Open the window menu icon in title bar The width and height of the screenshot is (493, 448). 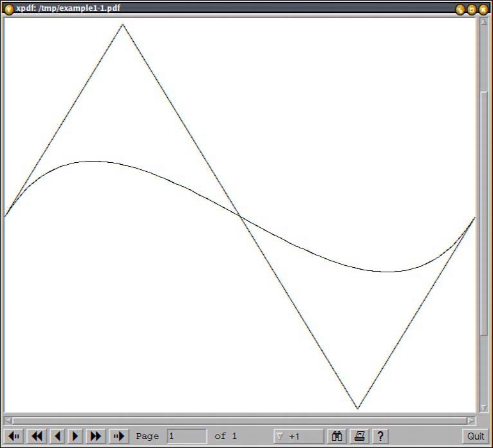pyautogui.click(x=9, y=8)
